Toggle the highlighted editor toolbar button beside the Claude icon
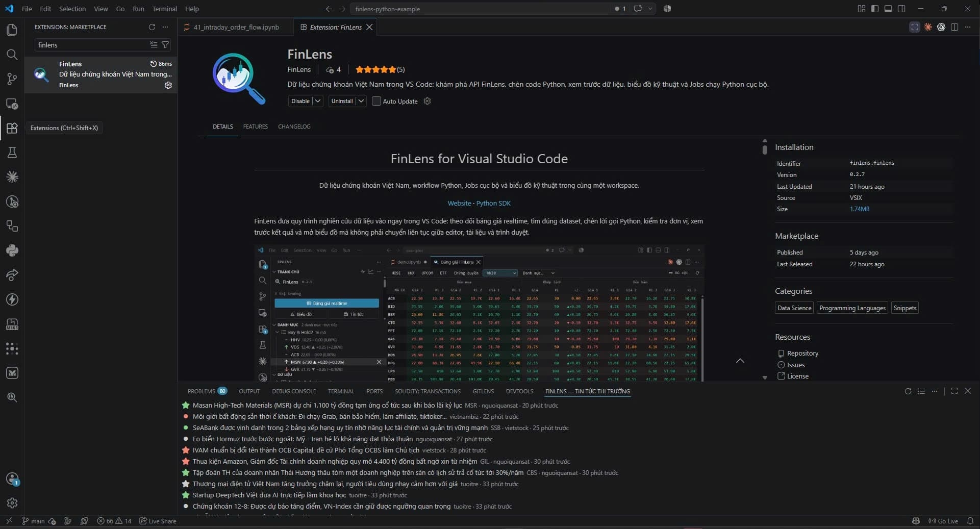 pyautogui.click(x=915, y=27)
